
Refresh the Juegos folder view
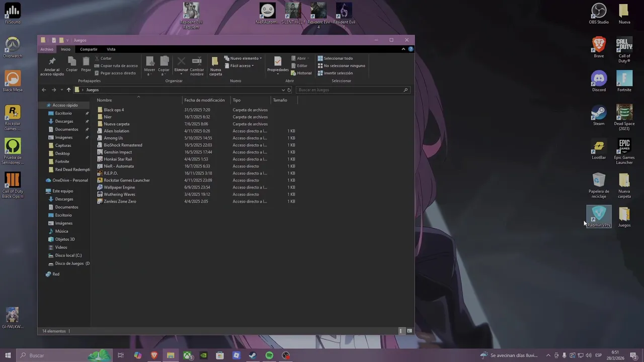[x=289, y=90]
